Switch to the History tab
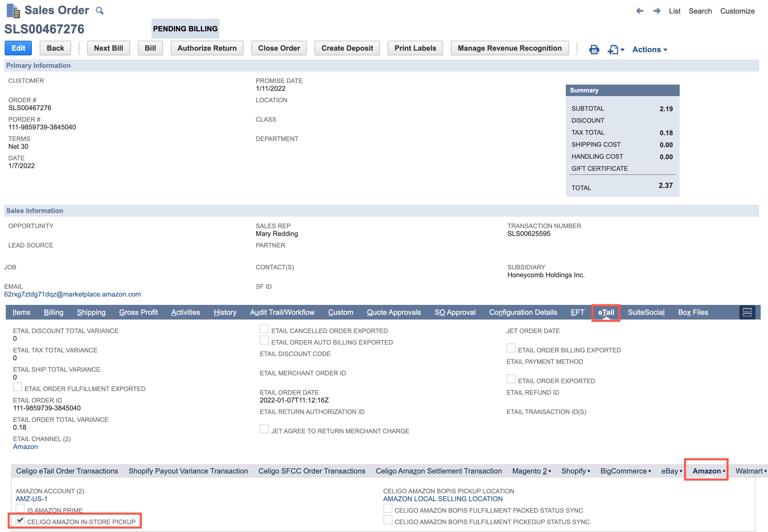Screen dimensions: 768x532 [225, 312]
